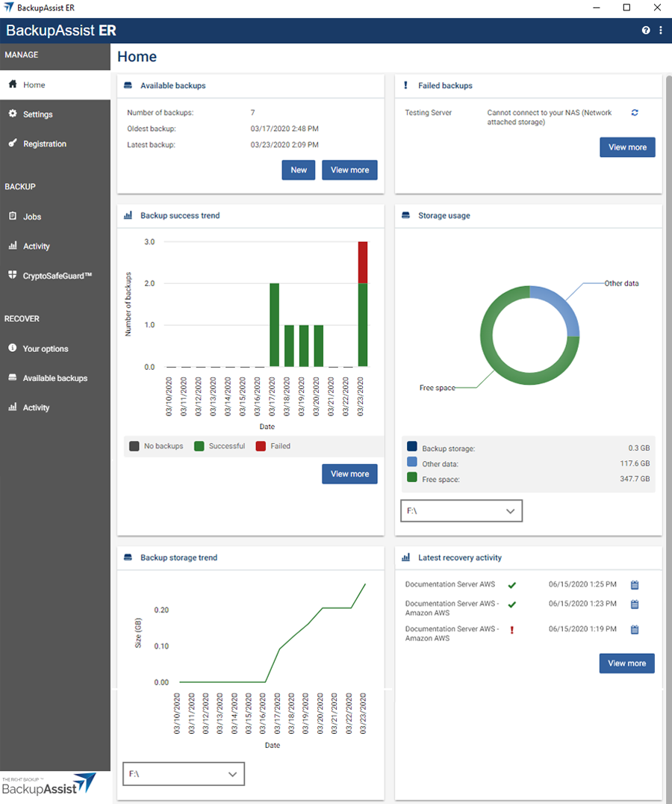Expand the Storage usage drive dropdown
This screenshot has width=672, height=804.
coord(461,510)
